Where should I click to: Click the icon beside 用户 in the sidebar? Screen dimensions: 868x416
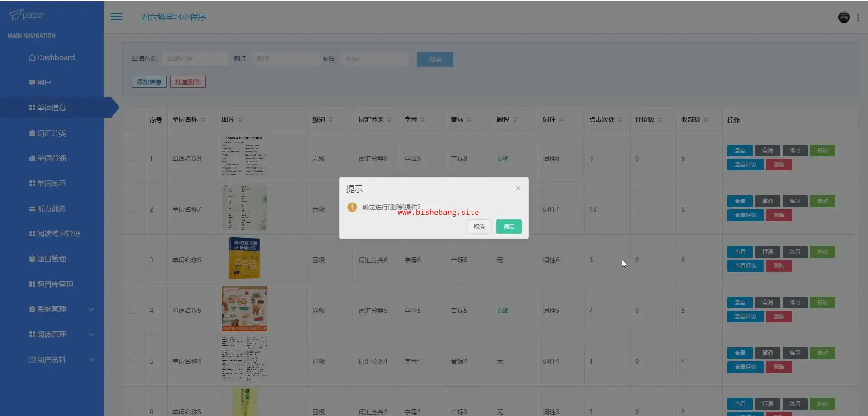[32, 82]
